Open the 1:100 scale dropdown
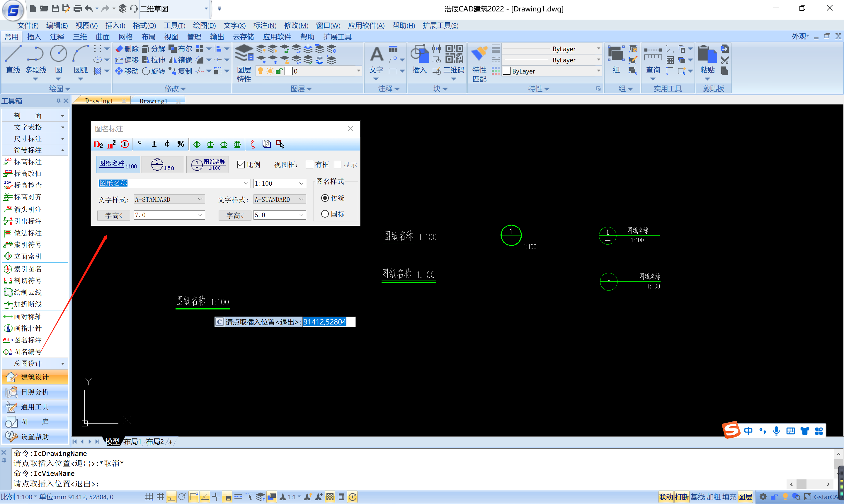Viewport: 844px width, 504px height. [301, 183]
